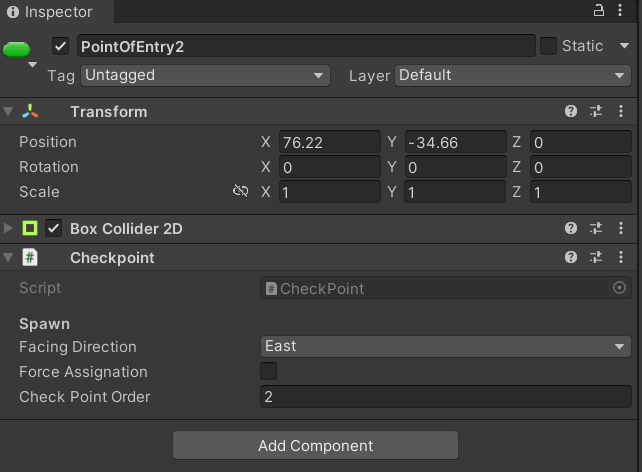The height and width of the screenshot is (472, 642).
Task: Click the Position label
Action: coord(48,142)
